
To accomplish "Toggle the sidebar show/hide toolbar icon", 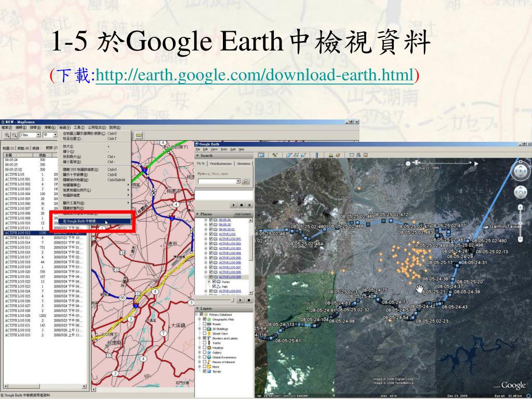I will click(262, 155).
